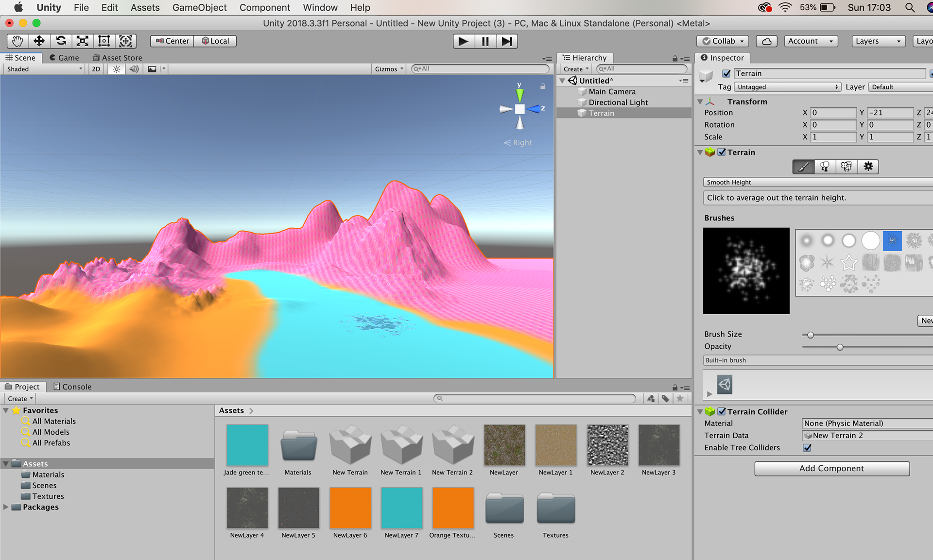This screenshot has height=560, width=933.
Task: Toggle Terrain Collider component checkbox
Action: coord(722,411)
